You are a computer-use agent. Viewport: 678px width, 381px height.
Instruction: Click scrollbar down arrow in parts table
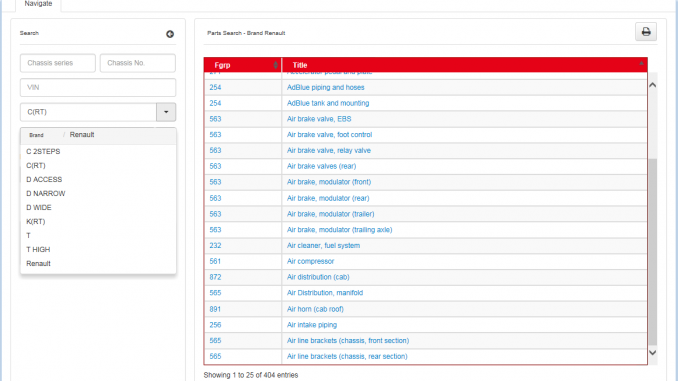pos(652,352)
